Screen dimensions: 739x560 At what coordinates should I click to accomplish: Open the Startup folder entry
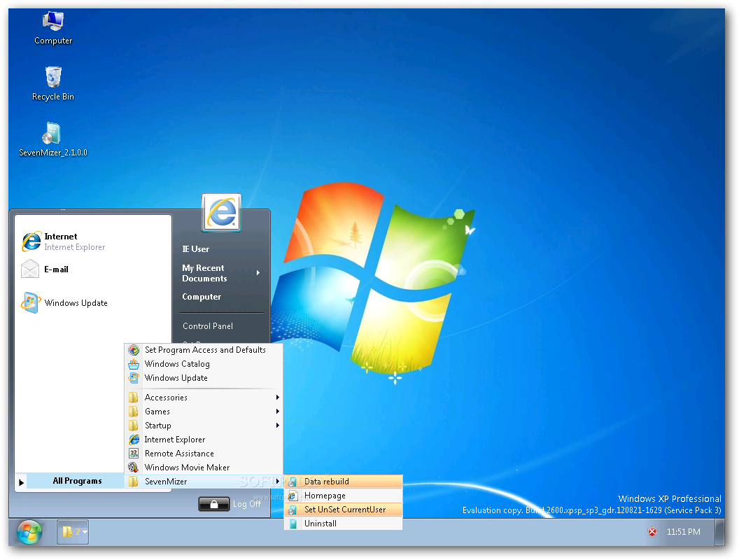pyautogui.click(x=204, y=426)
